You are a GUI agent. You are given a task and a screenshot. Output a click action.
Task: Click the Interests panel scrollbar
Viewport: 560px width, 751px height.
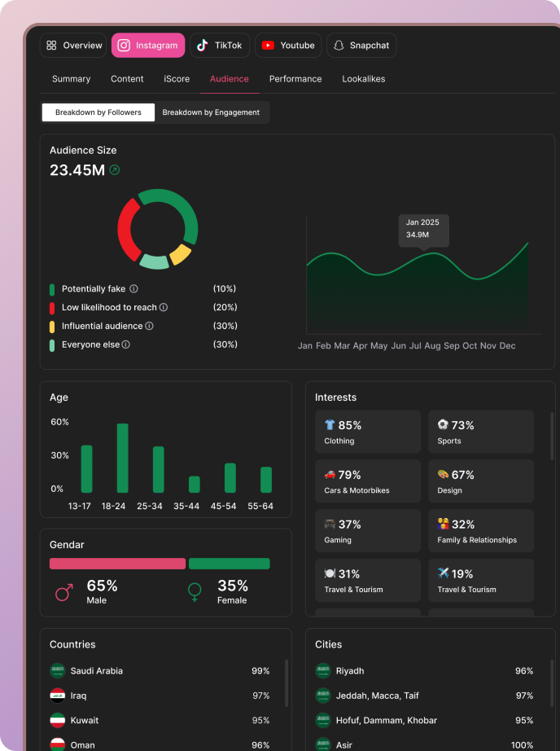click(x=551, y=436)
